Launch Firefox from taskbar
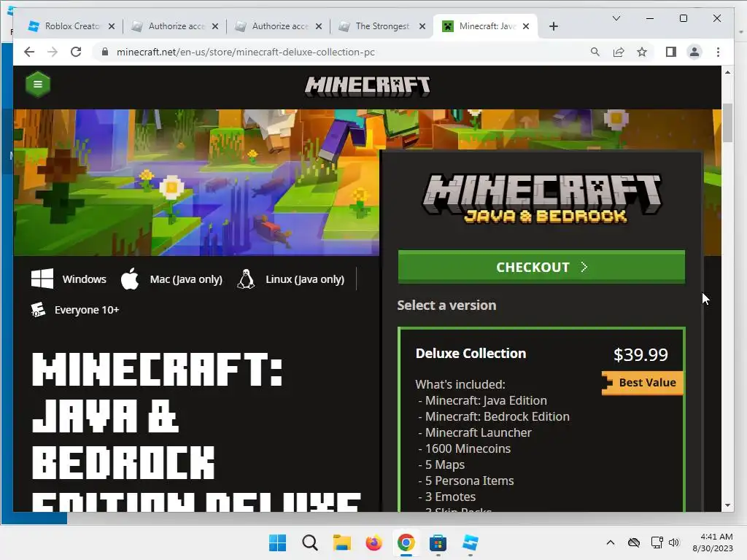747x560 pixels. [x=374, y=542]
